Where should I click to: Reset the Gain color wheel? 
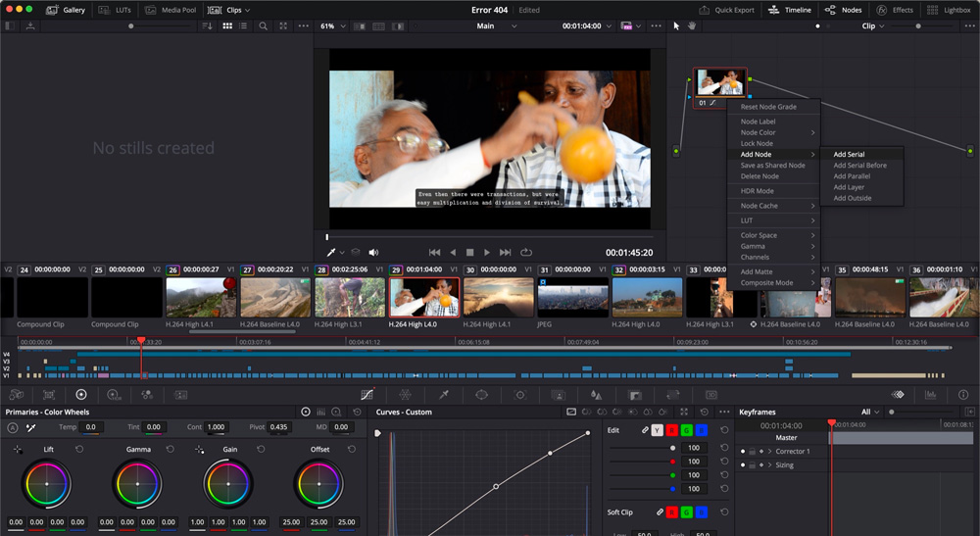(x=260, y=449)
